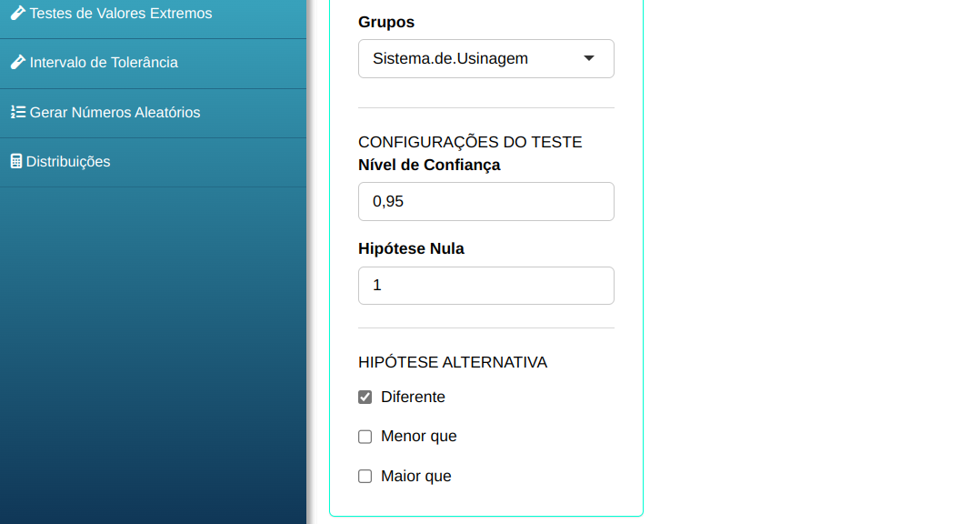Click the Menor que label text
Image resolution: width=980 pixels, height=524 pixels.
click(418, 437)
